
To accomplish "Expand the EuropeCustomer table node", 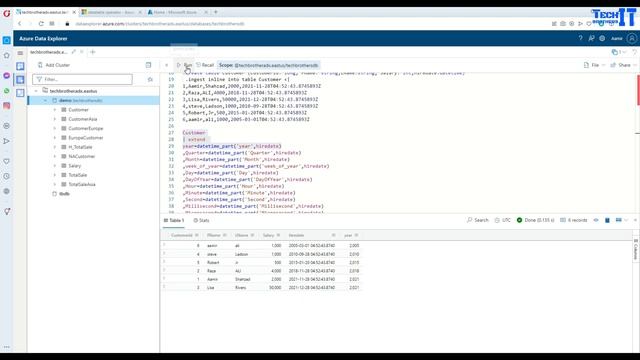I will click(x=55, y=138).
